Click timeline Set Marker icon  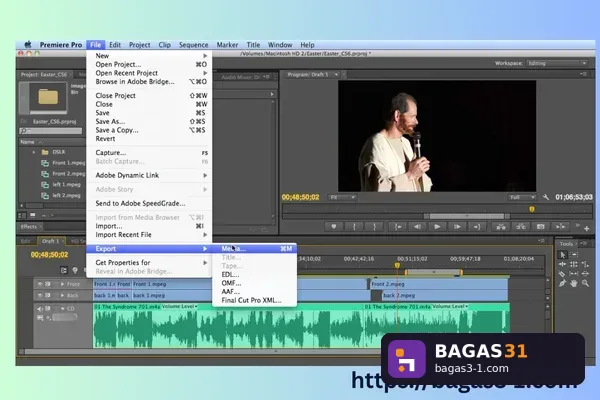coord(75,271)
